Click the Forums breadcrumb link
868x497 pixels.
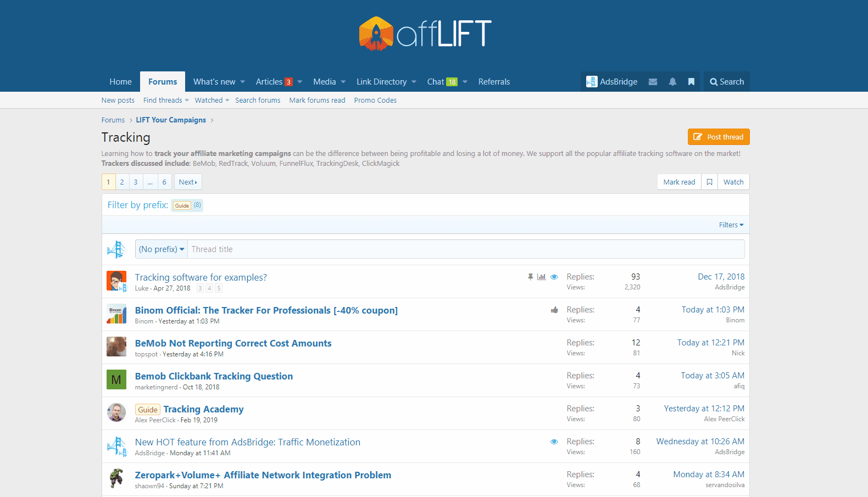pos(113,120)
